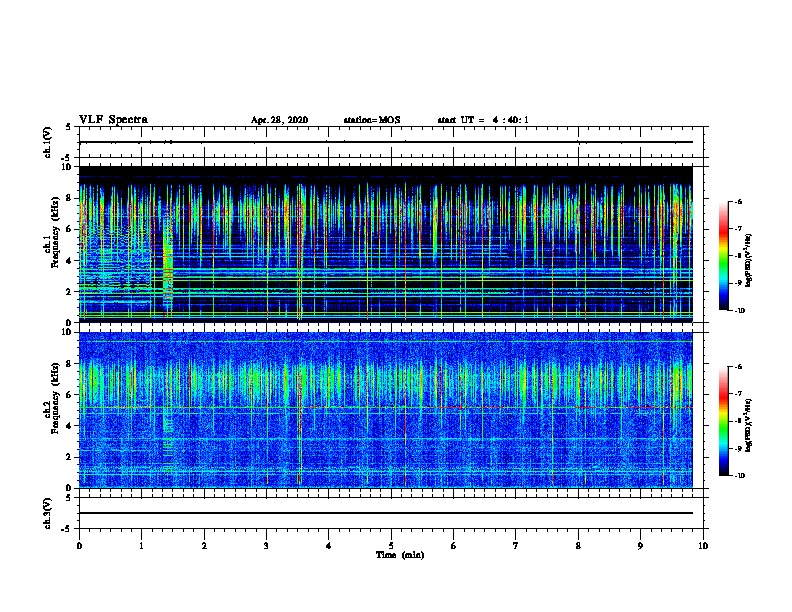Click ch.2 frequency tick label "2"
The image size is (792, 612).
tap(69, 457)
